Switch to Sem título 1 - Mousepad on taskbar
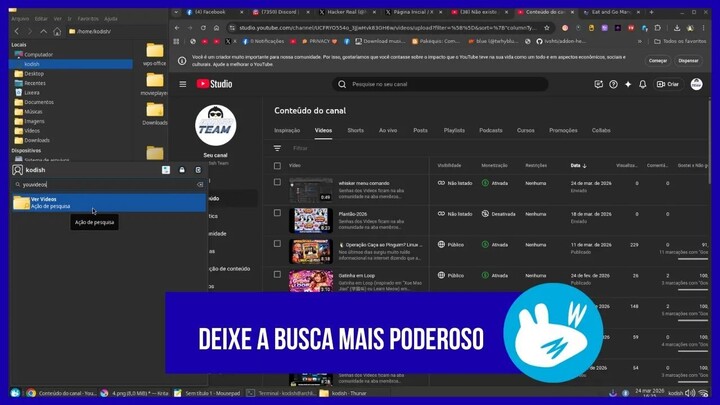720x405 pixels. tap(208, 393)
